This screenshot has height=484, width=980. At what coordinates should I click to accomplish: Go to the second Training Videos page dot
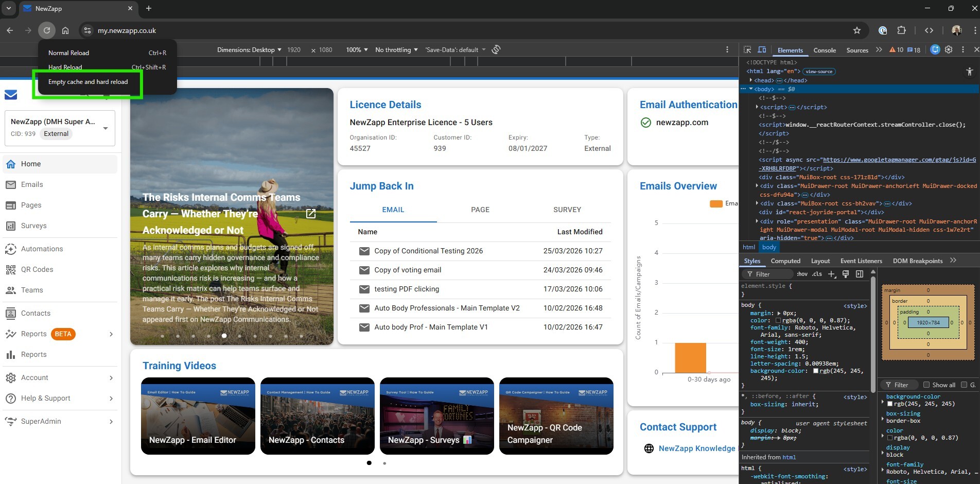384,463
